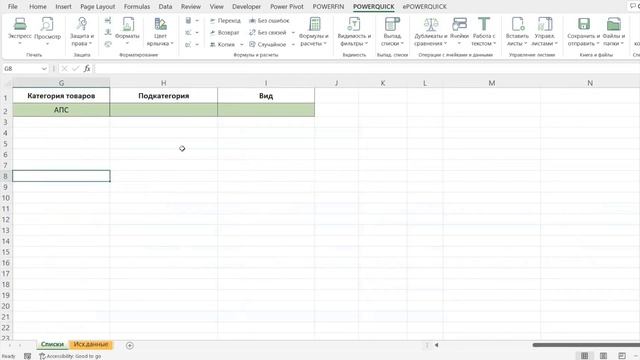The height and width of the screenshot is (360, 640).
Task: Expand the Name Box dropdown
Action: (44, 69)
